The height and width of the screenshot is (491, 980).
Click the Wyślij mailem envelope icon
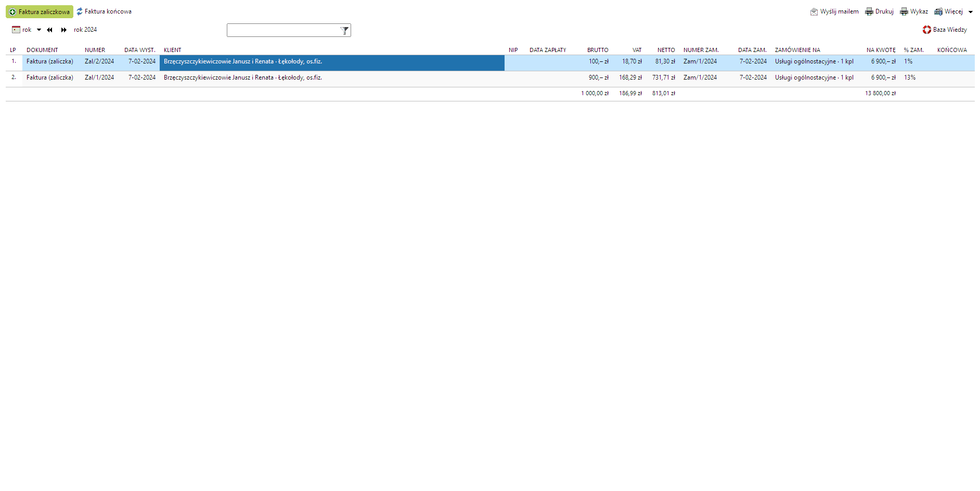click(x=814, y=12)
